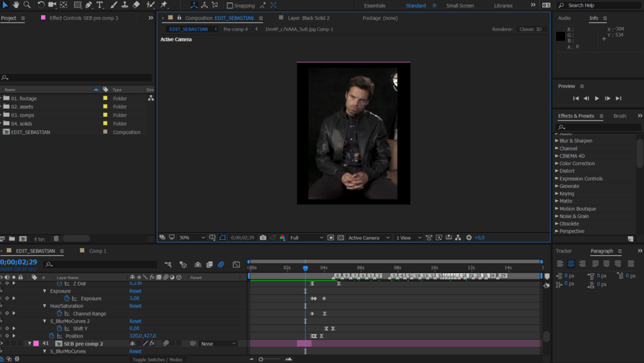The image size is (644, 363).
Task: Collapse the Hue/Saturation effect group
Action: [45, 306]
